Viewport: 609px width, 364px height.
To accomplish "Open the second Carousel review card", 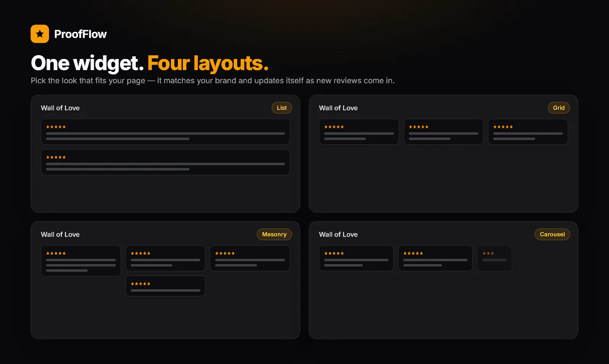I will coord(435,258).
